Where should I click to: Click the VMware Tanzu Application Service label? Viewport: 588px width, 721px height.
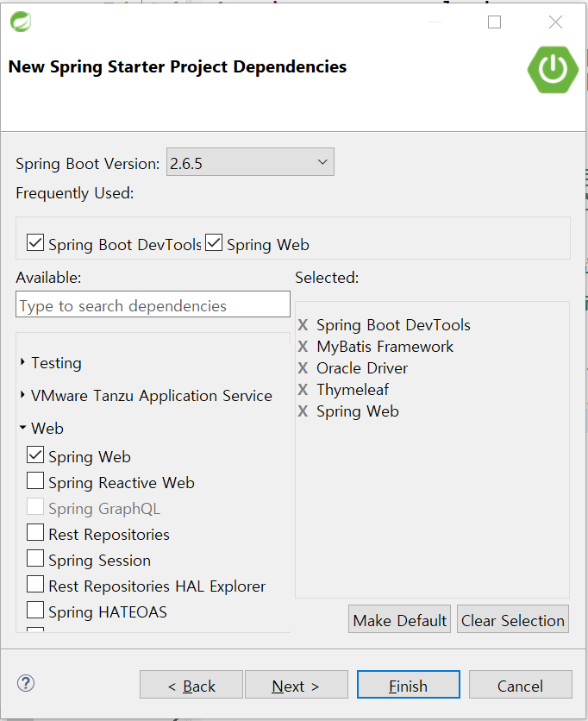pyautogui.click(x=152, y=396)
